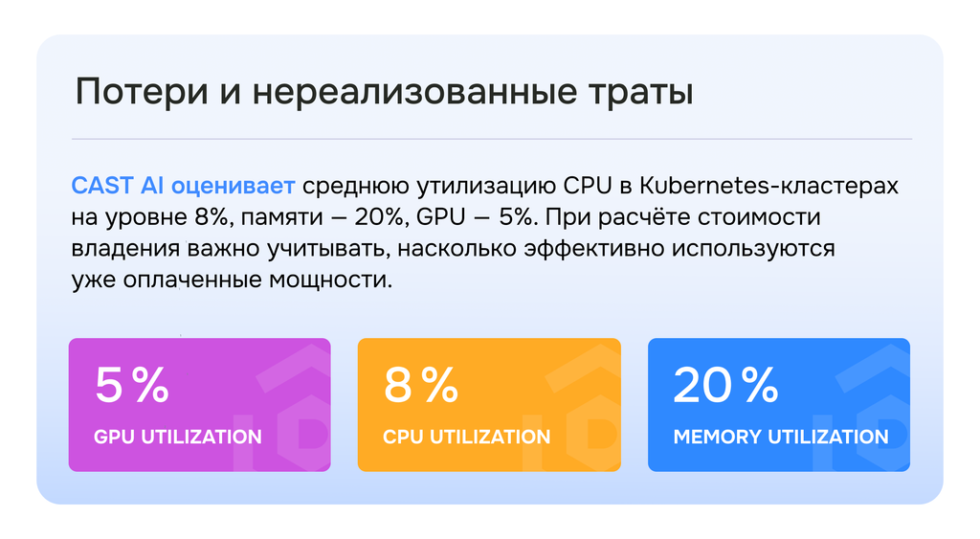Image resolution: width=980 pixels, height=539 pixels.
Task: Click the horizontal divider line below heading
Action: tap(492, 139)
